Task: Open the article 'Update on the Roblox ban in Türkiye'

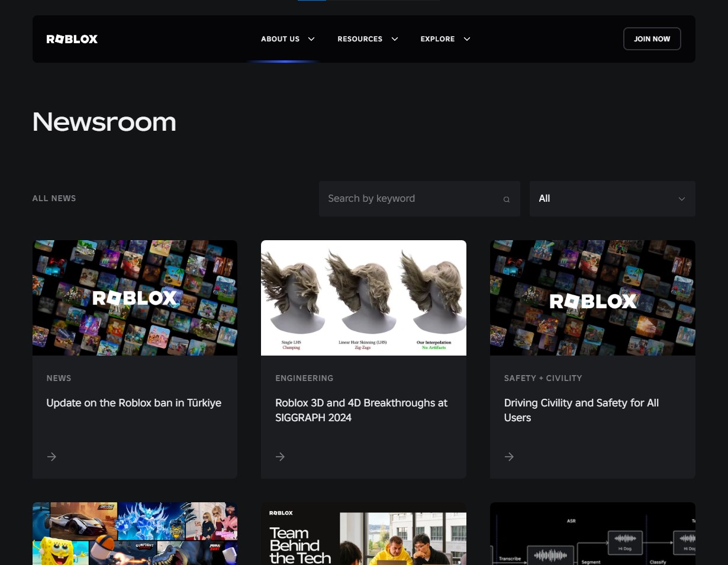Action: [134, 403]
